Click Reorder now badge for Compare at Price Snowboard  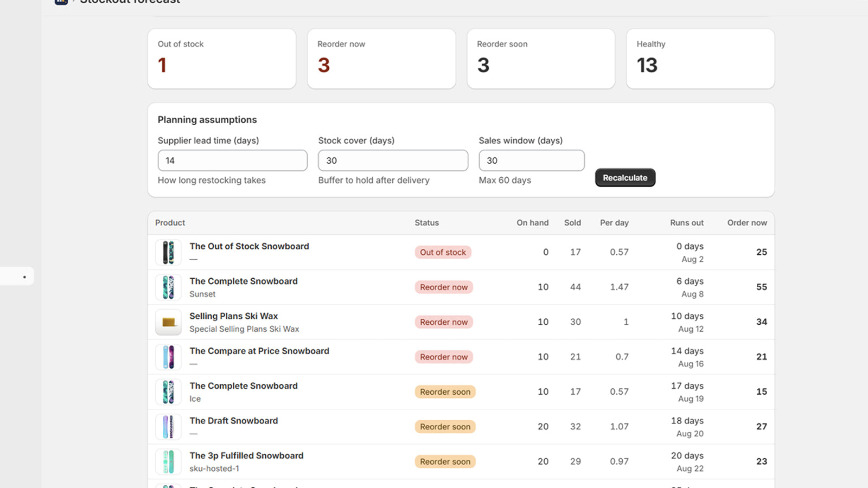point(444,357)
